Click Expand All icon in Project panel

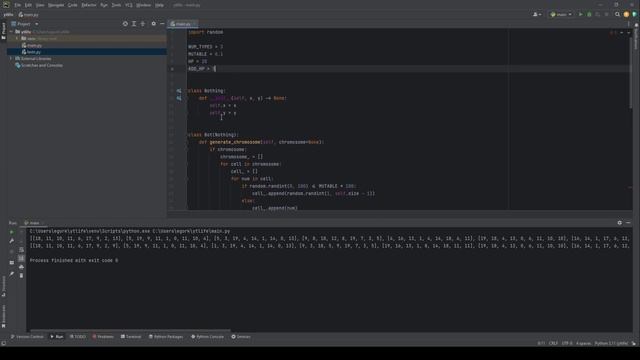point(134,24)
